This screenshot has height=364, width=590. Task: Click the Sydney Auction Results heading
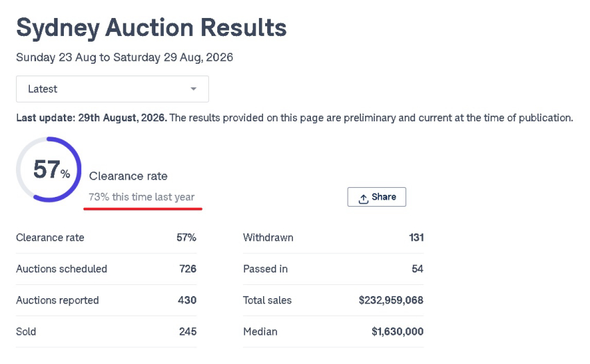[151, 28]
